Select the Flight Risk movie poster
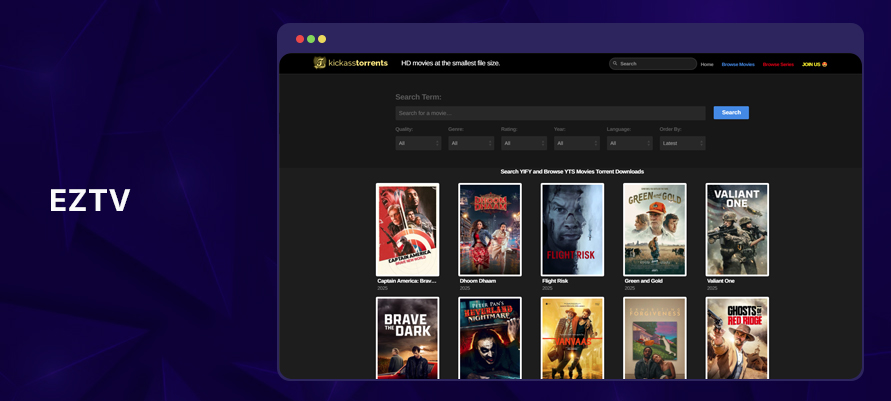Screen dimensions: 891x401 coord(572,230)
